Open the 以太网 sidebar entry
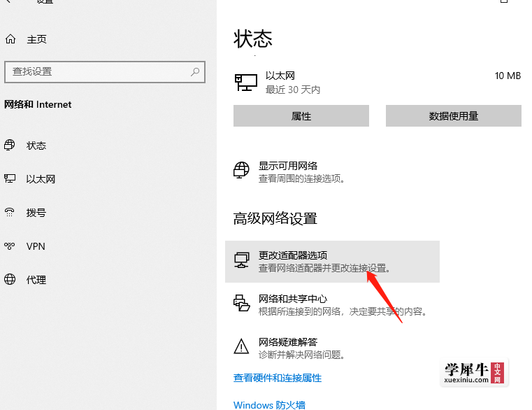 point(41,179)
